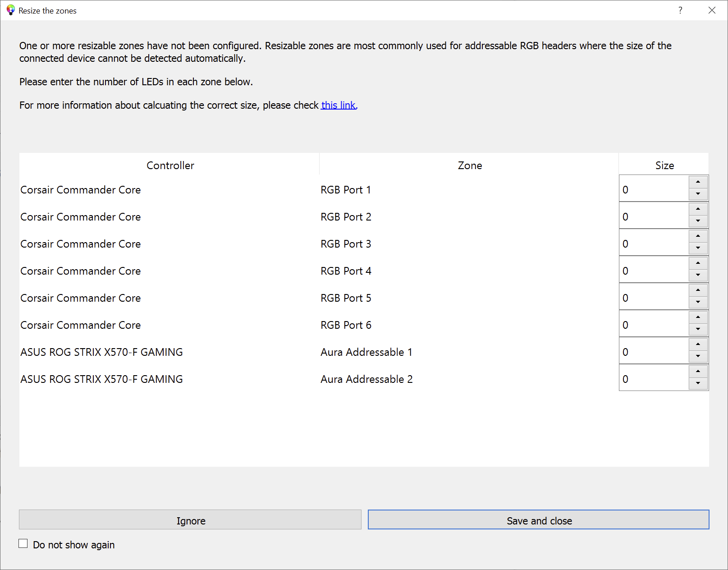728x570 pixels.
Task: Increase size for Aura Addressable 2
Action: pos(698,371)
